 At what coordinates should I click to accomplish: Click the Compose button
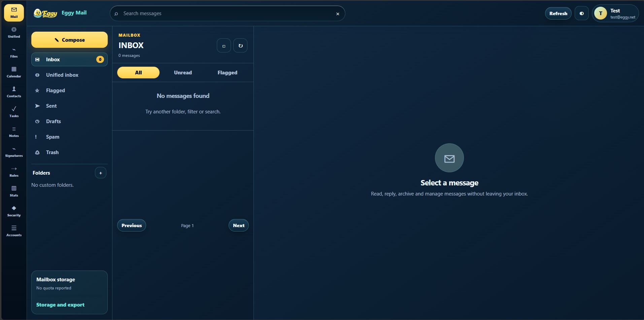[69, 40]
